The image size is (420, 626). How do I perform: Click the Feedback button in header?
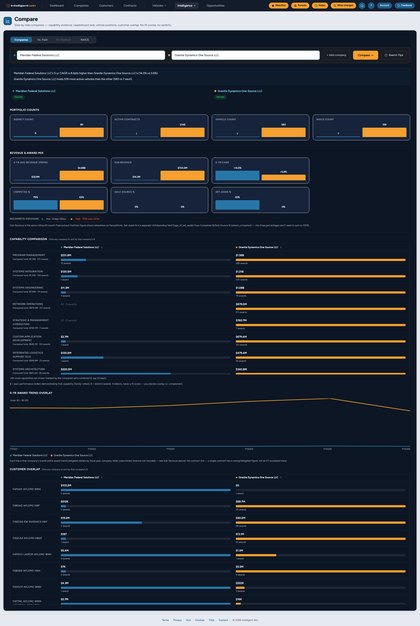pyautogui.click(x=405, y=6)
